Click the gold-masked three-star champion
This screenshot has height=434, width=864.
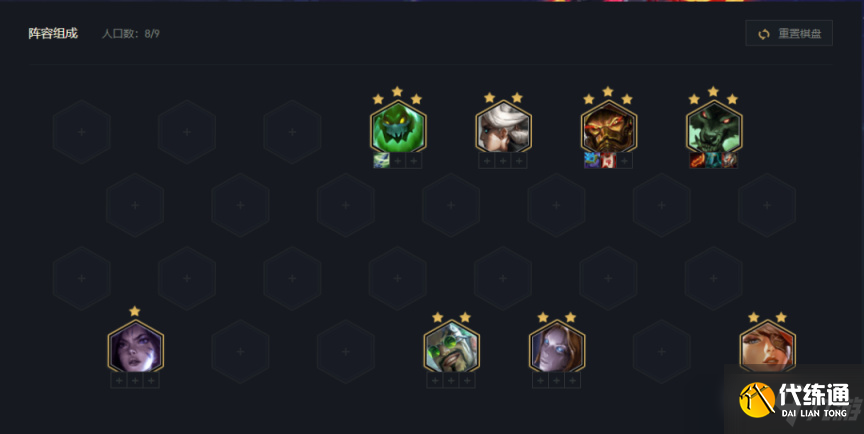[608, 127]
